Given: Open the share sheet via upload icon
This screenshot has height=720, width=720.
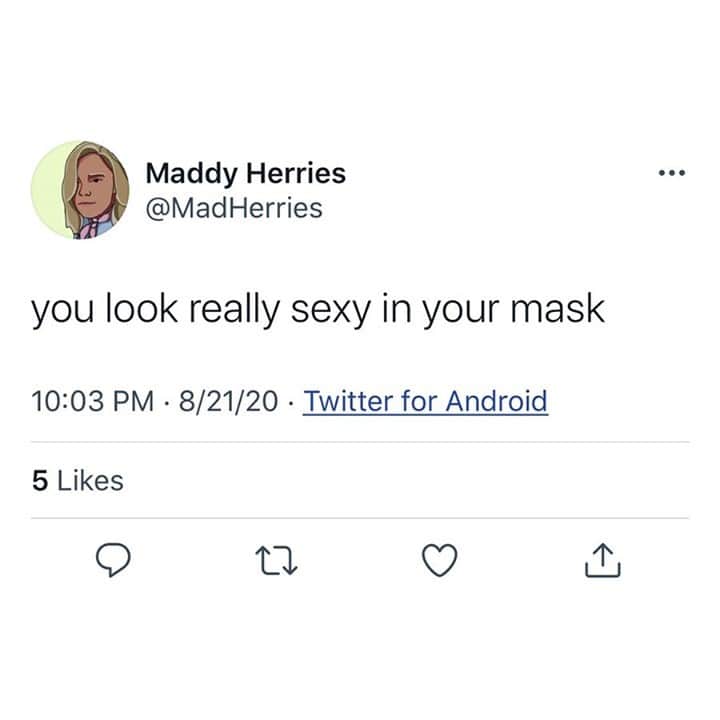Looking at the screenshot, I should [x=602, y=560].
